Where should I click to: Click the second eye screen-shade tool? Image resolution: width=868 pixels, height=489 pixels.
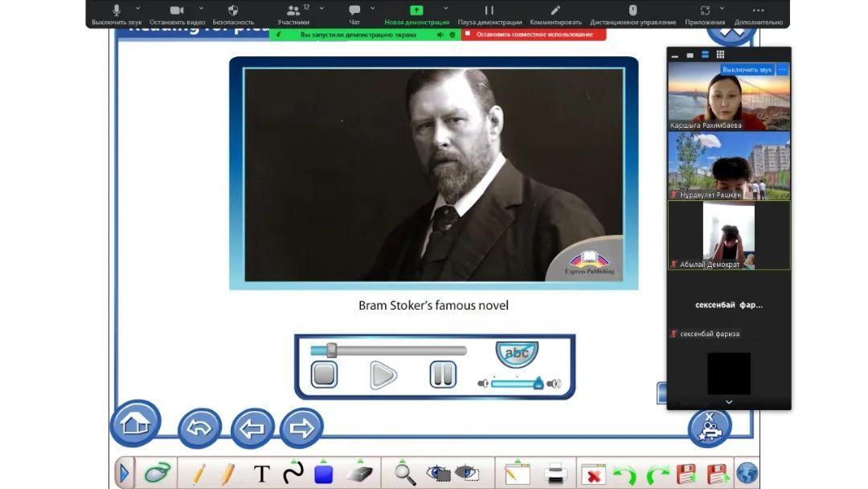tap(467, 474)
